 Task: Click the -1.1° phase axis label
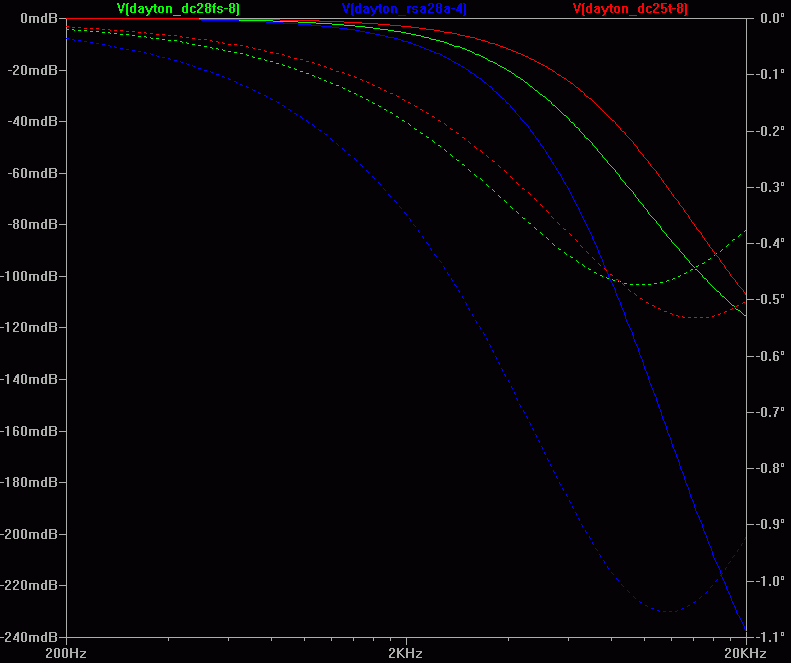769,637
